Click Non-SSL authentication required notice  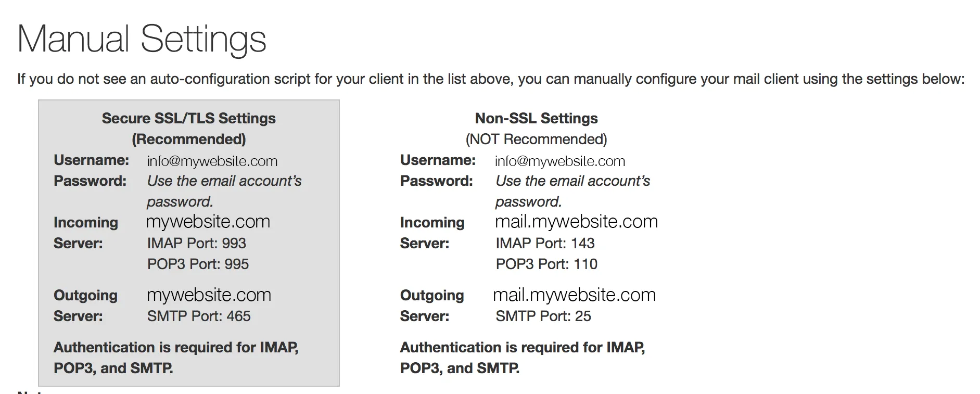tap(522, 358)
